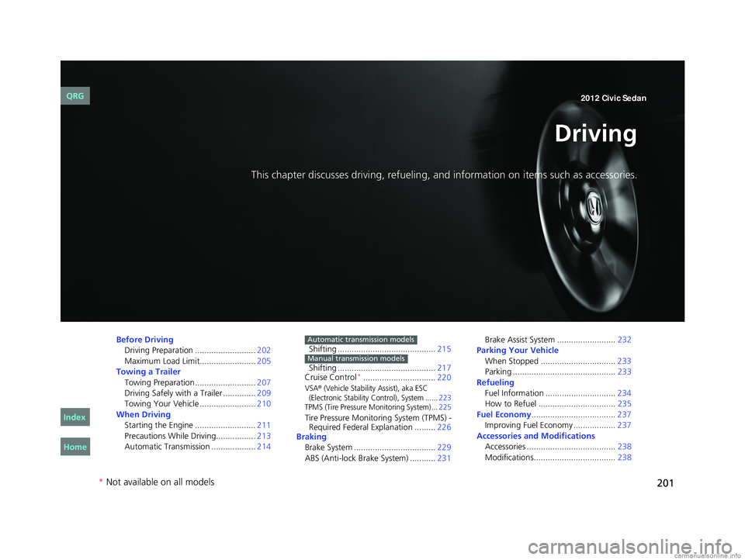Return to the Home tab
Image resolution: width=745 pixels, height=560 pixels.
click(x=75, y=447)
